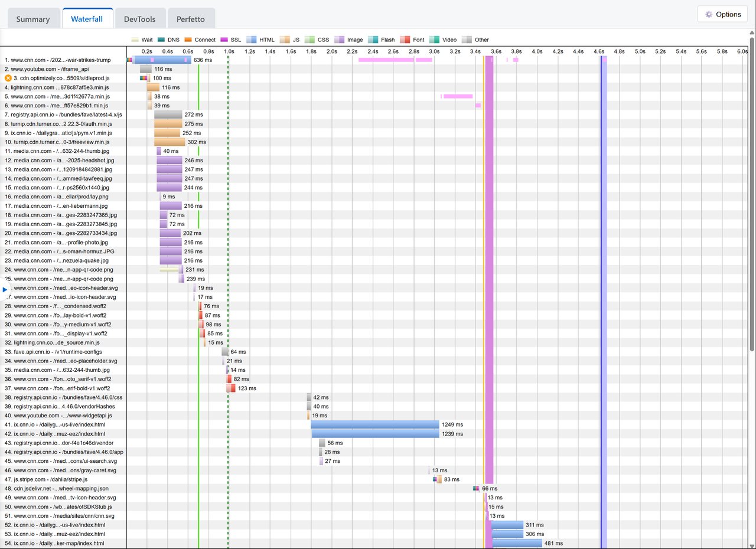Image resolution: width=756 pixels, height=549 pixels.
Task: Select the Waterfall tab
Action: point(87,19)
